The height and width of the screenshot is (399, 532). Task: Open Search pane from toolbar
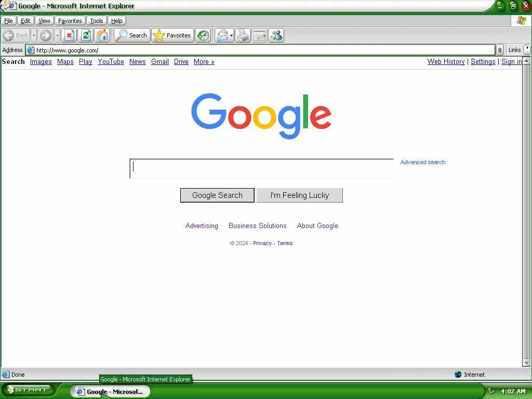coord(132,35)
